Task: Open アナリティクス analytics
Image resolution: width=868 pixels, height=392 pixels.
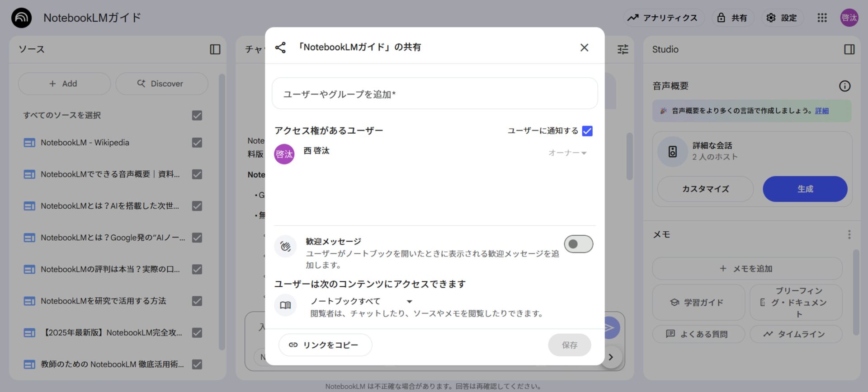Action: (x=663, y=18)
